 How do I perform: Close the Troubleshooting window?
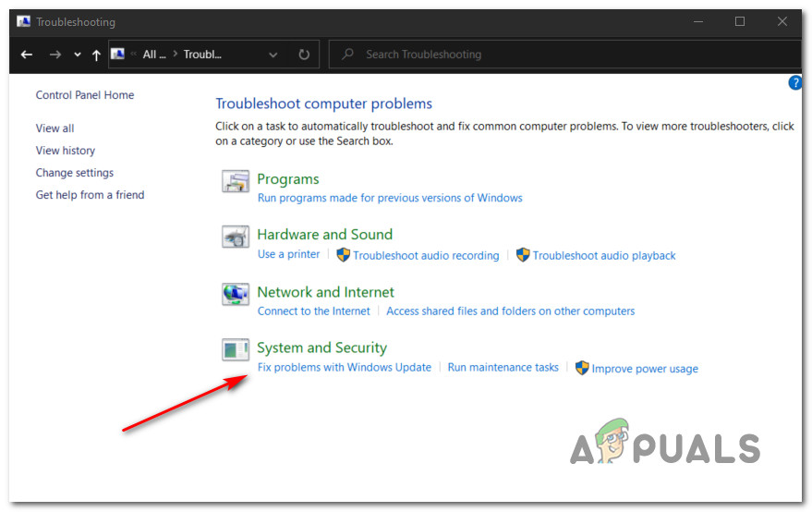782,21
